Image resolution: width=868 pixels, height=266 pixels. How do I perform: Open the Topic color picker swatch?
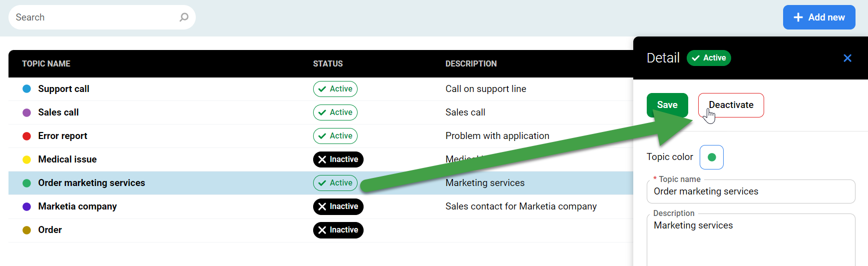pos(711,157)
